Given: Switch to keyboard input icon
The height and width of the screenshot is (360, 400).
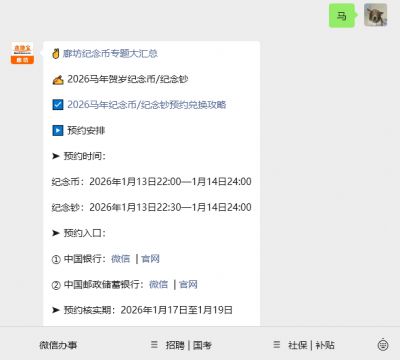Looking at the screenshot, I should click(383, 345).
